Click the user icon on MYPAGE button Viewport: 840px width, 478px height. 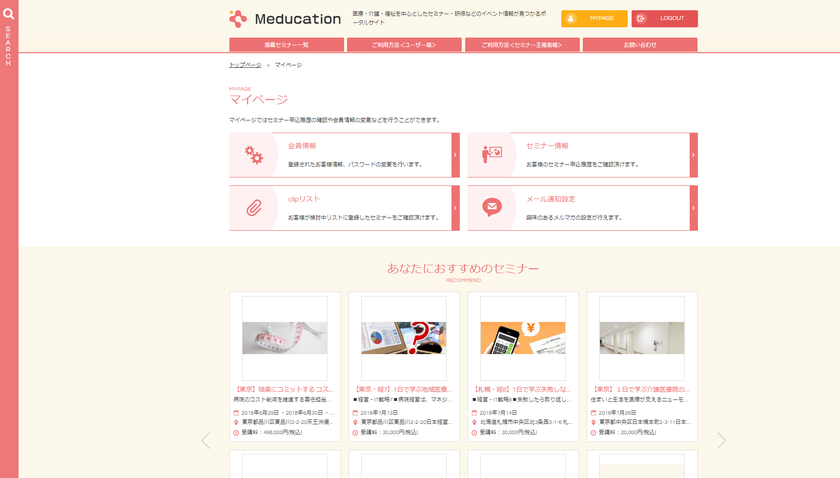pos(571,19)
